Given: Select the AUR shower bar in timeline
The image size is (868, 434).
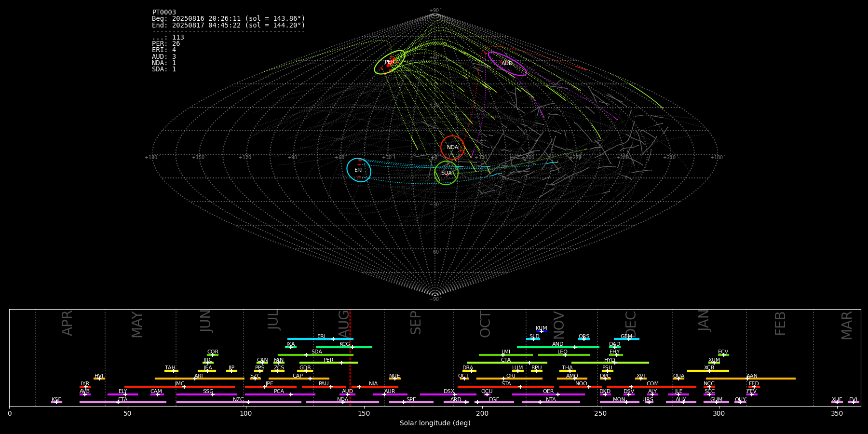Looking at the screenshot, I should [390, 394].
